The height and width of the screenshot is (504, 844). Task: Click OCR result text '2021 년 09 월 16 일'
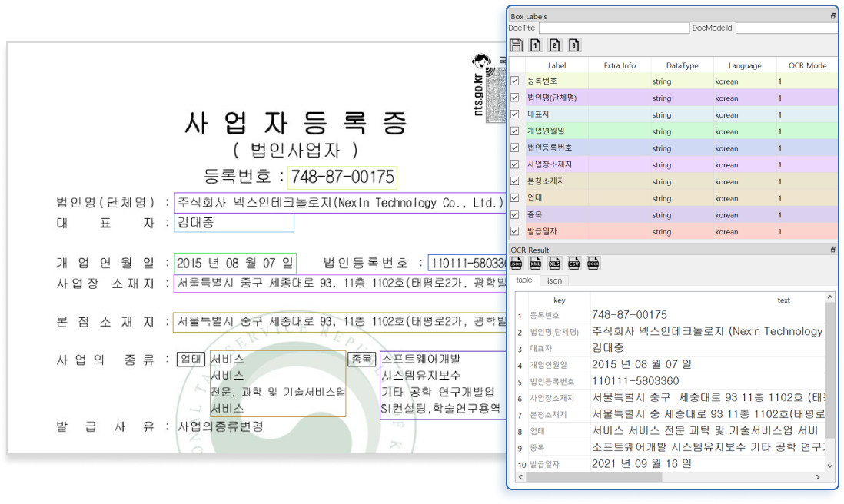(x=642, y=463)
